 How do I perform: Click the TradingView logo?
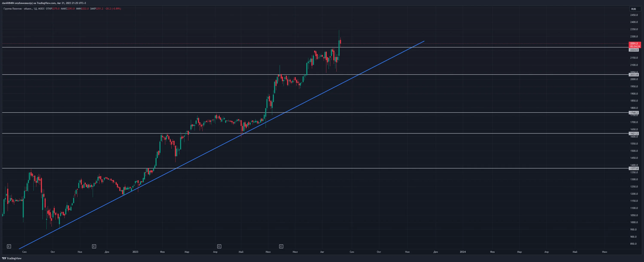12,258
